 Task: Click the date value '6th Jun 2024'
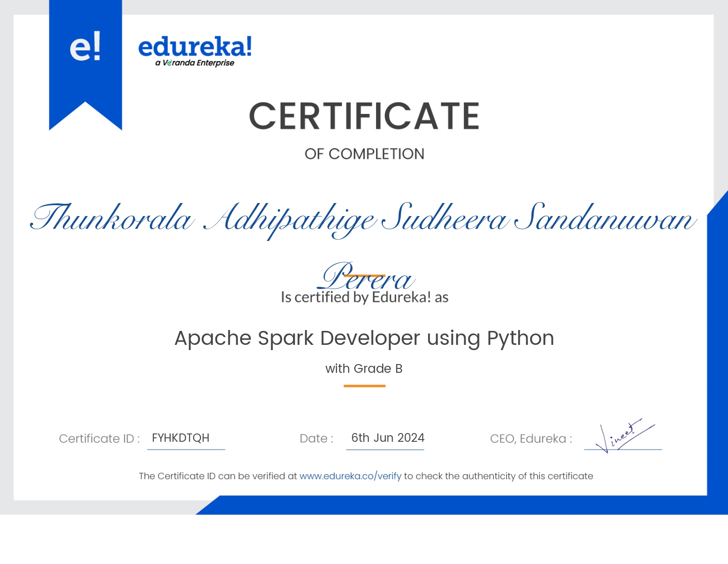point(388,438)
